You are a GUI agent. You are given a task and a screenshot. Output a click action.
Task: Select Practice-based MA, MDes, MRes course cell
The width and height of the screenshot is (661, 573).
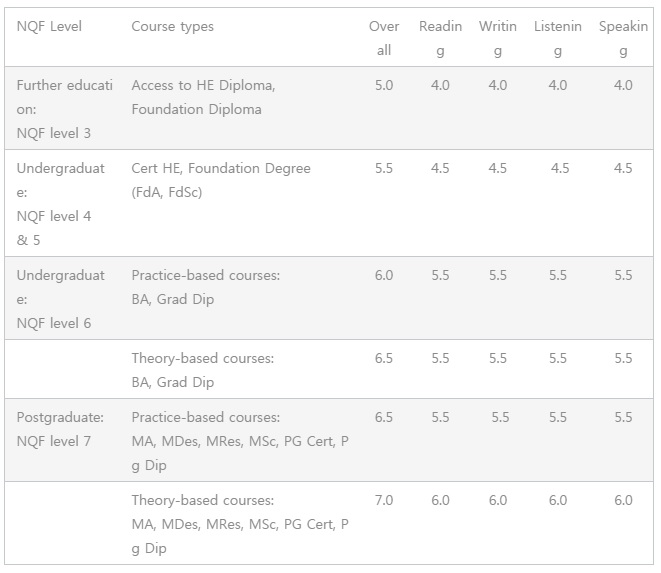(x=240, y=441)
